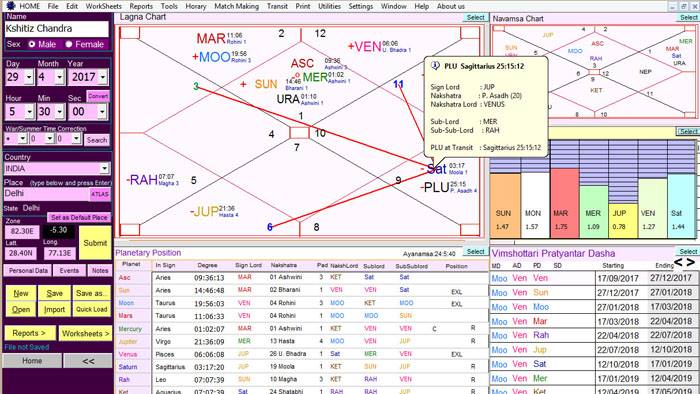This screenshot has height=394, width=700.
Task: Open the Month dropdown showing 4
Action: point(59,77)
